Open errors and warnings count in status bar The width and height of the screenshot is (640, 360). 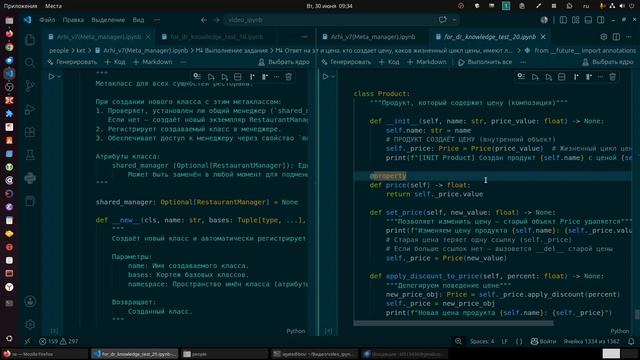point(59,341)
